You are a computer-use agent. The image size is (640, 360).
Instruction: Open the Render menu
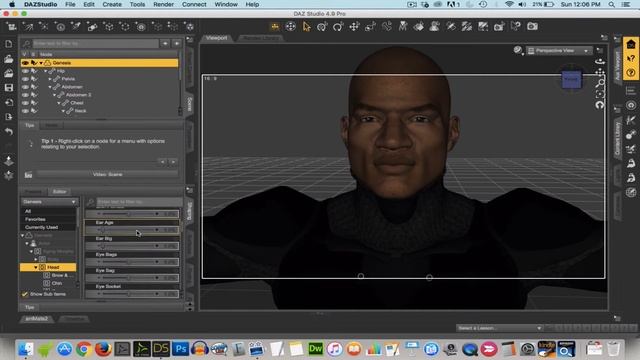click(x=163, y=4)
